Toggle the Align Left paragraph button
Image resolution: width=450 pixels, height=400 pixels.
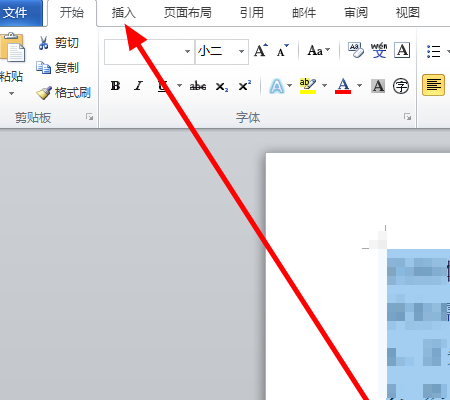point(433,85)
